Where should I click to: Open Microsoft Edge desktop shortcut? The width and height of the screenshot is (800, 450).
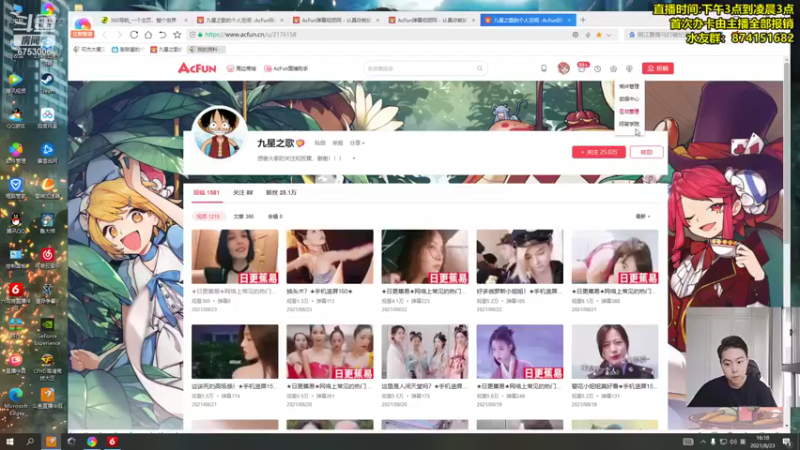tap(15, 401)
